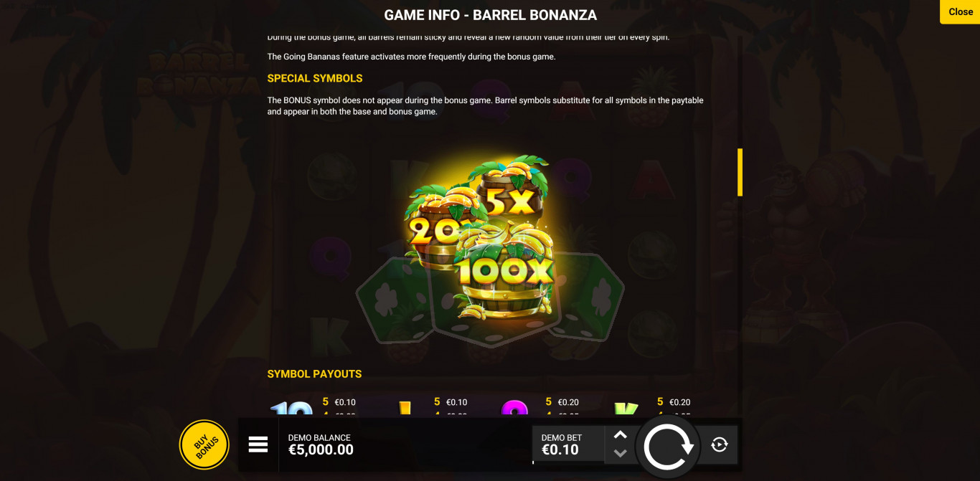This screenshot has height=481, width=980.
Task: Click the orange J symbol in payouts
Action: pos(404,410)
